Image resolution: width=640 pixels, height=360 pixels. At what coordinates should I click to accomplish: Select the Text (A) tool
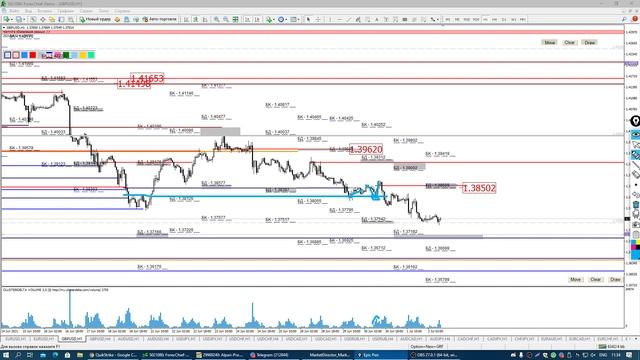377,19
